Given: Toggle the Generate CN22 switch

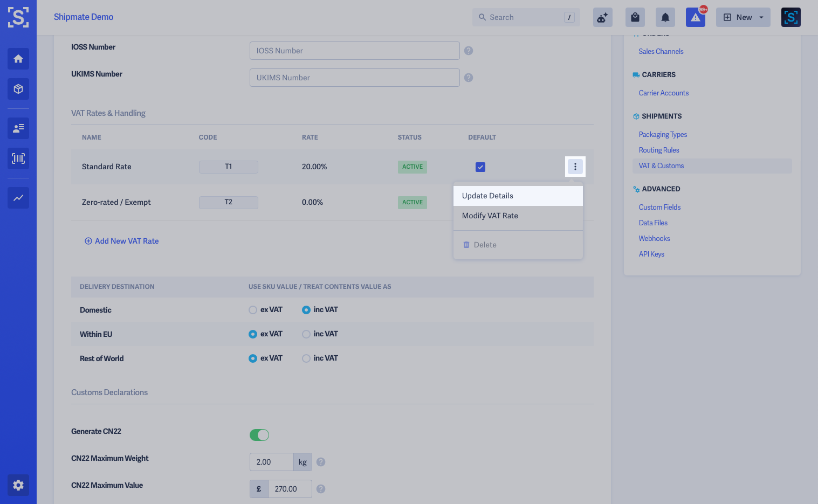Looking at the screenshot, I should [259, 435].
